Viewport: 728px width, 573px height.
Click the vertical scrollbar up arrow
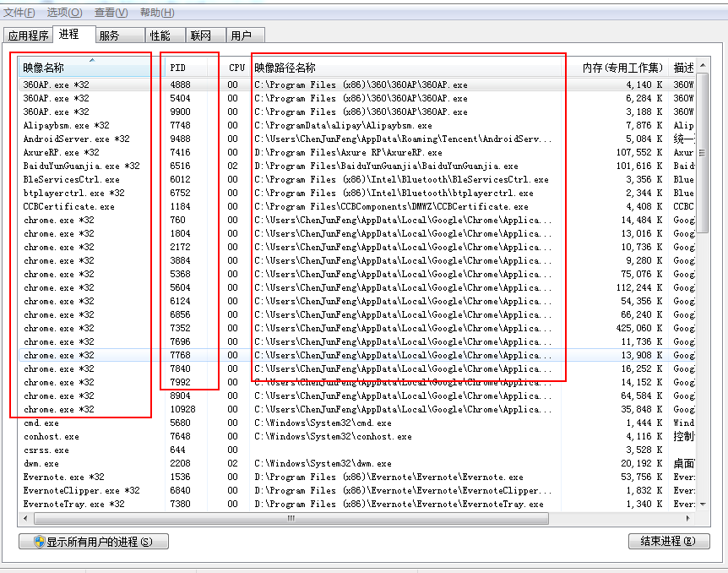click(x=703, y=65)
